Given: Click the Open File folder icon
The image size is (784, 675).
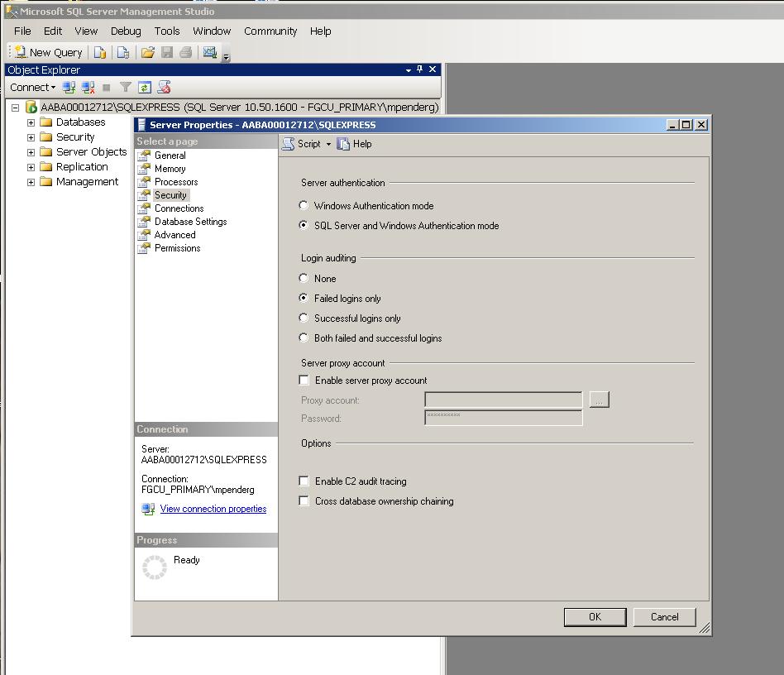Looking at the screenshot, I should [x=148, y=52].
